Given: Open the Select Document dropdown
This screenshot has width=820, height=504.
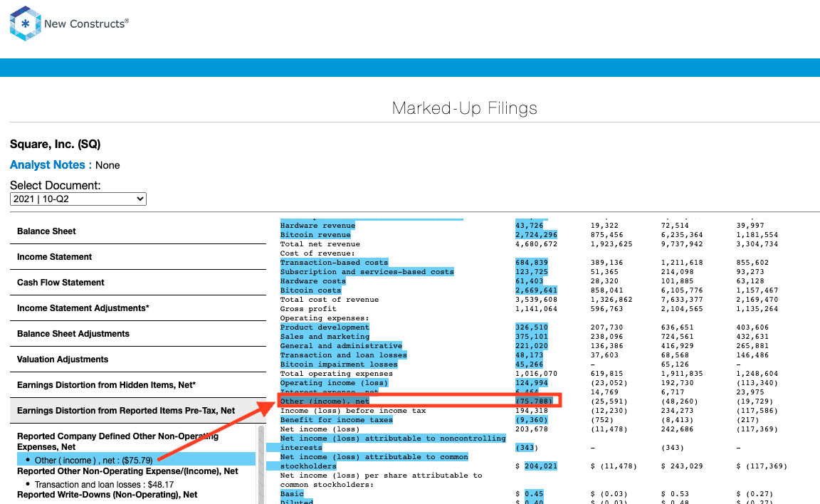Looking at the screenshot, I should tap(78, 199).
